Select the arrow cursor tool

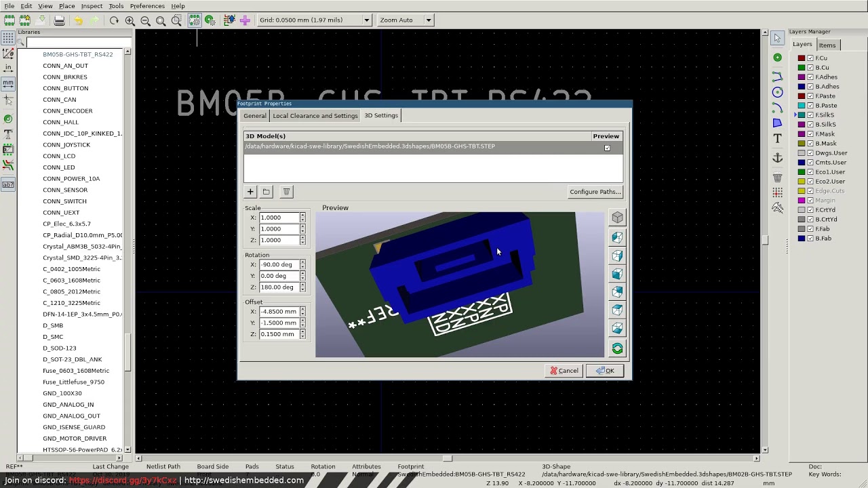click(777, 38)
